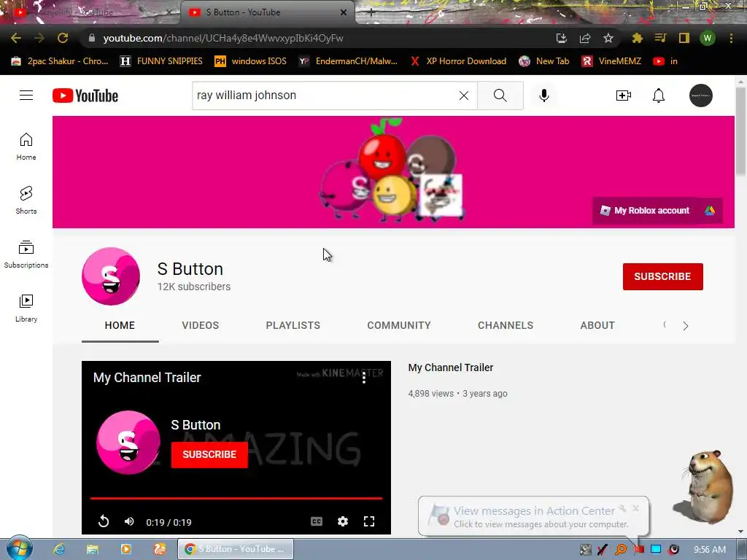747x560 pixels.
Task: Switch to the S Button - YouTube browser tab
Action: click(x=267, y=12)
